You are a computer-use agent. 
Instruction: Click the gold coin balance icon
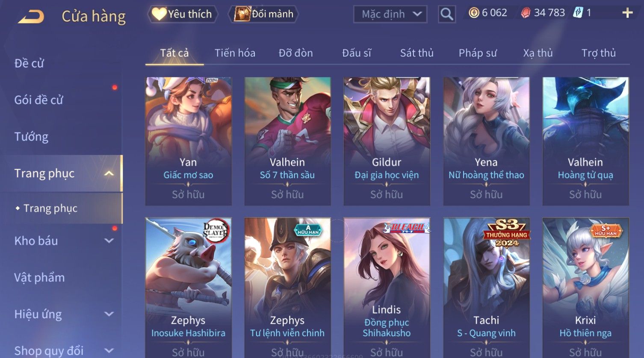pyautogui.click(x=474, y=13)
